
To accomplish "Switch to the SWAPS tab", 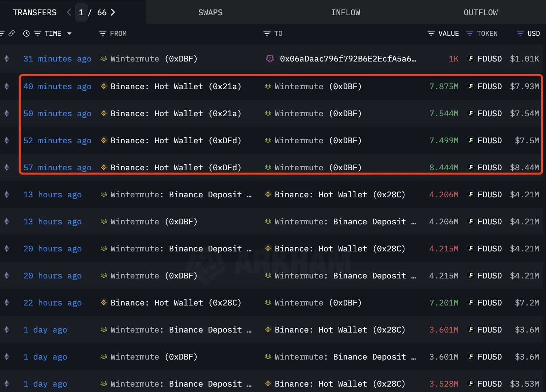I will pos(210,13).
